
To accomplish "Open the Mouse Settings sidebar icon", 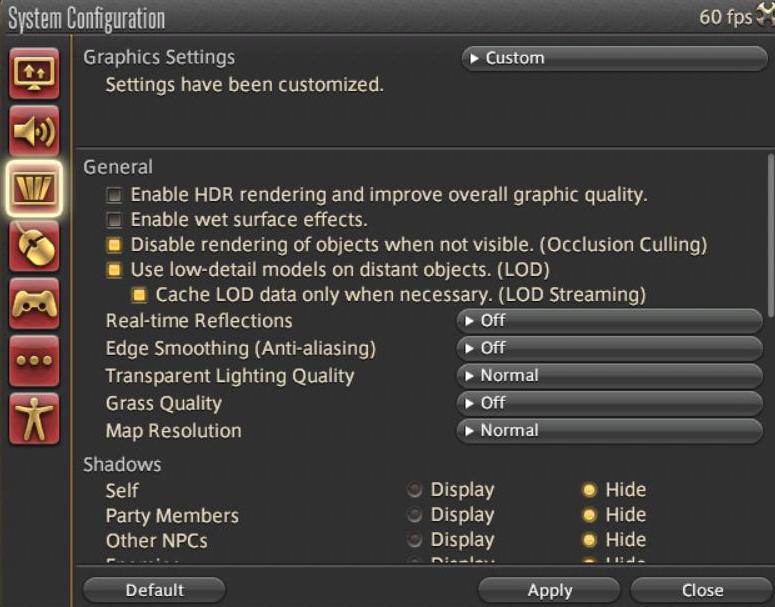I will tap(34, 246).
